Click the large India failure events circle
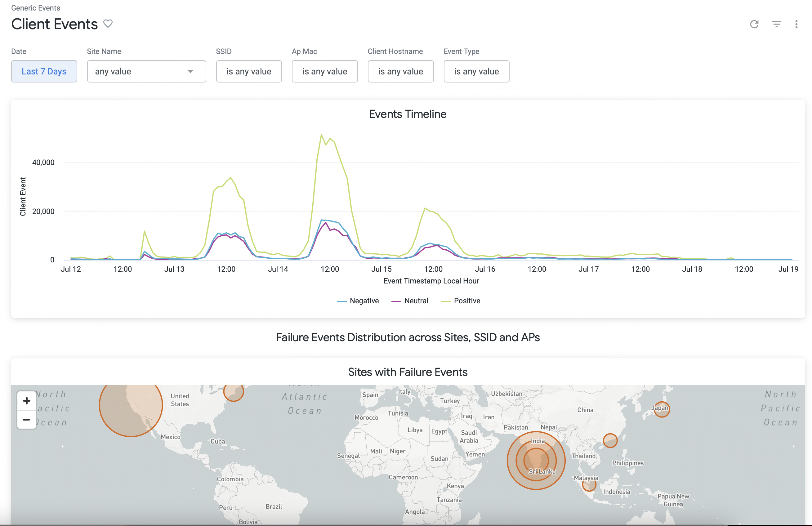 (536, 460)
